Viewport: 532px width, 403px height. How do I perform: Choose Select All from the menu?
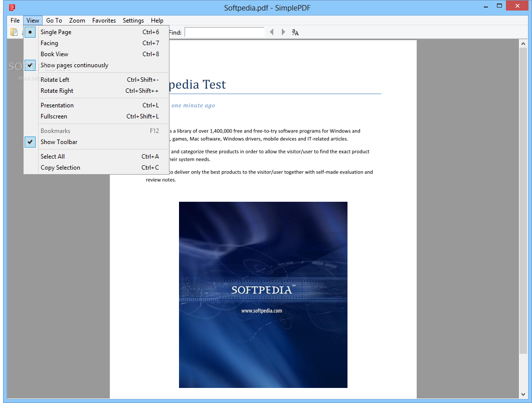pyautogui.click(x=96, y=157)
